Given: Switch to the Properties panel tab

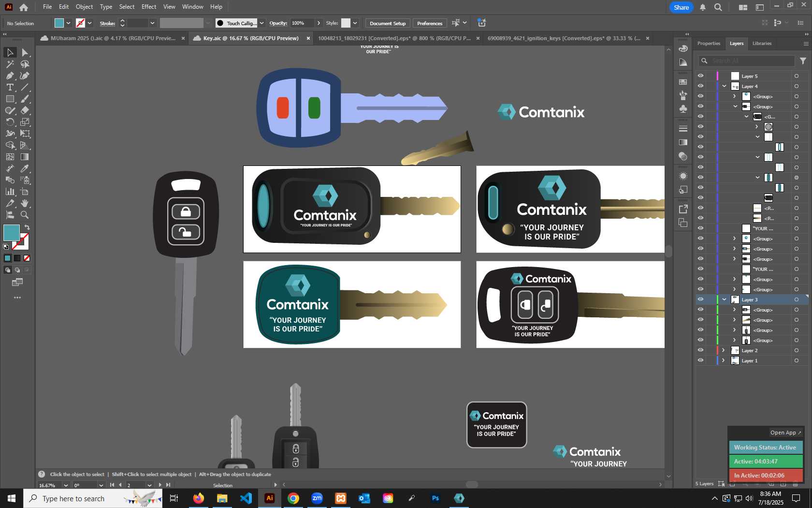Looking at the screenshot, I should click(709, 44).
